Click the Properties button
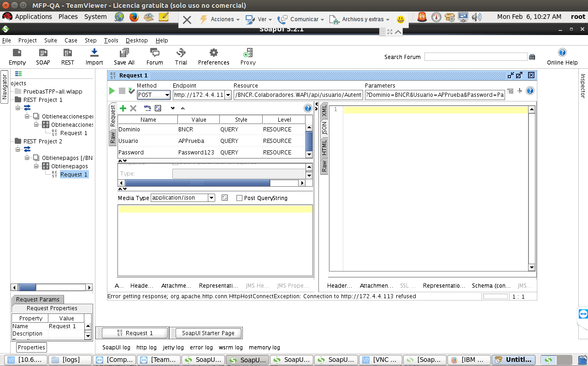This screenshot has width=588, height=366. [31, 348]
